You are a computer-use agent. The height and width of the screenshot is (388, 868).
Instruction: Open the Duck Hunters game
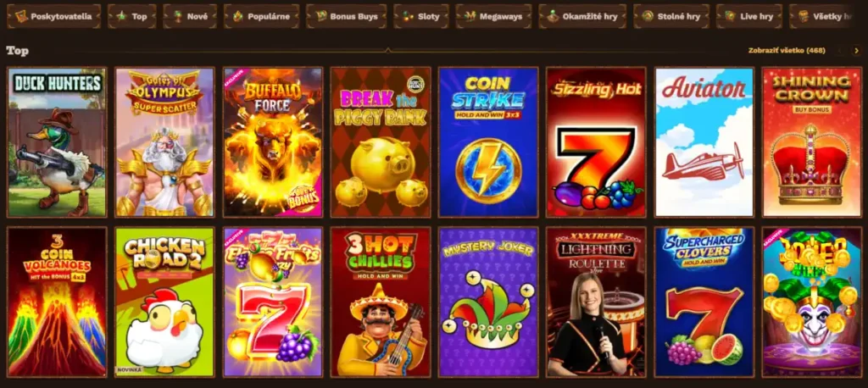[57, 142]
